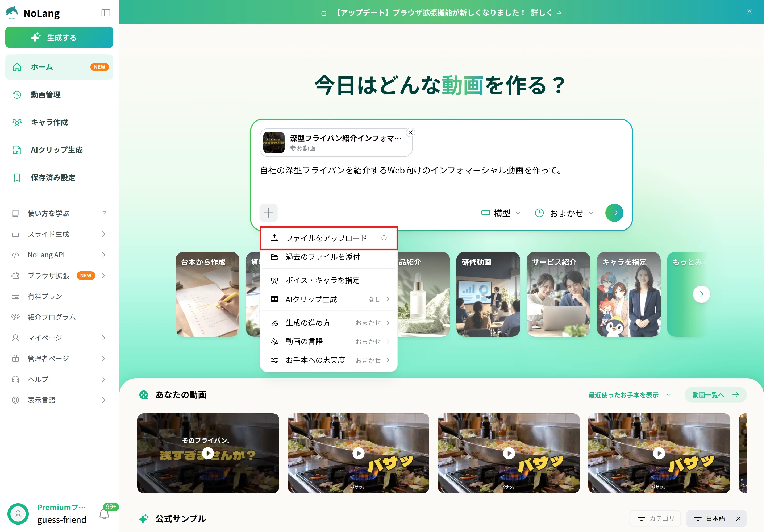
Task: Collapse the sidebar with the panel icon
Action: pyautogui.click(x=106, y=13)
